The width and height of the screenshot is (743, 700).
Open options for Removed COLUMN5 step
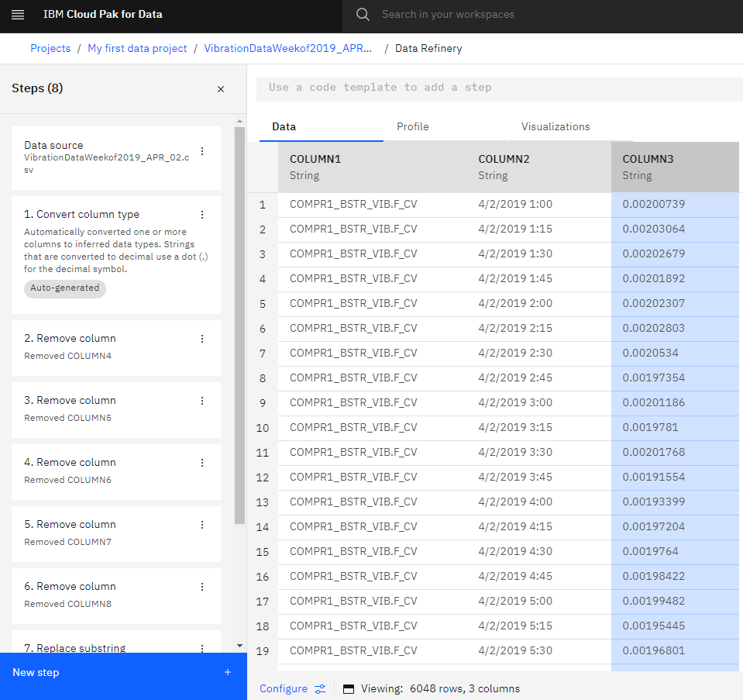point(202,401)
